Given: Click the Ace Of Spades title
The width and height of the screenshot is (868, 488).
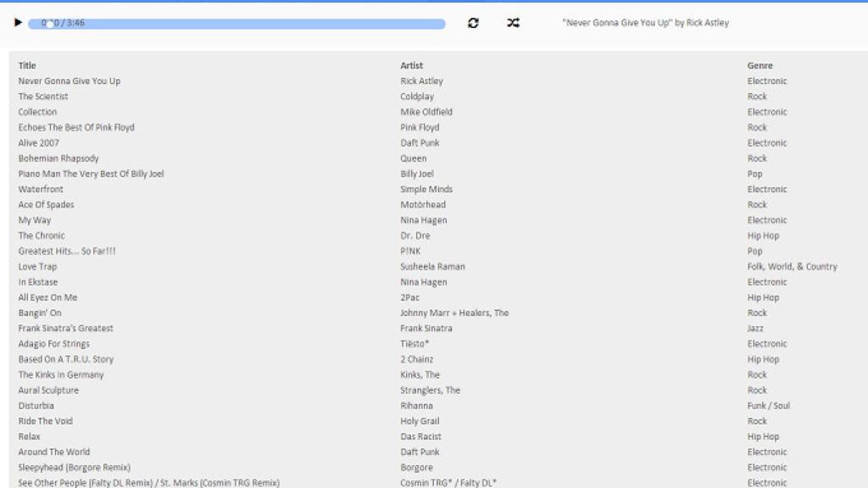Looking at the screenshot, I should (x=47, y=205).
